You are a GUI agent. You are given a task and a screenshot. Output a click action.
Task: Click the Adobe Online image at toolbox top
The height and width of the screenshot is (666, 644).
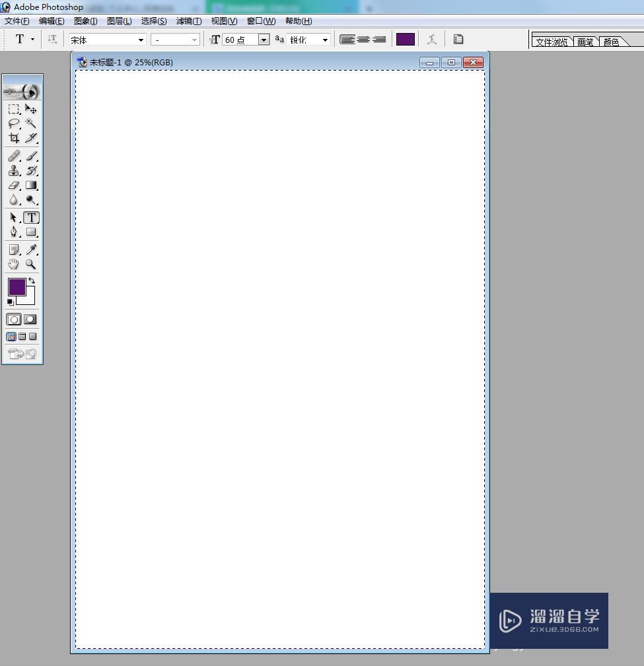(22, 91)
